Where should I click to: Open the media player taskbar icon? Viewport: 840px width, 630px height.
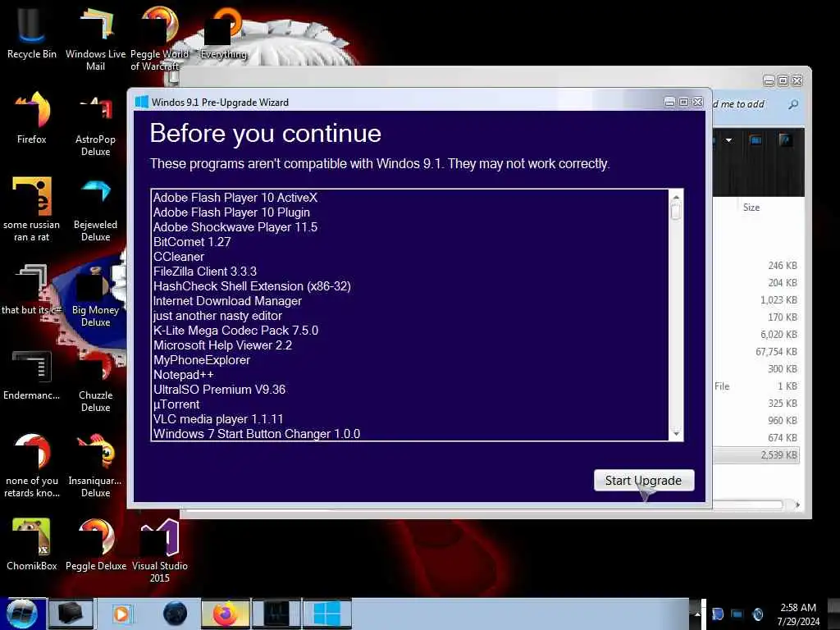(x=121, y=614)
